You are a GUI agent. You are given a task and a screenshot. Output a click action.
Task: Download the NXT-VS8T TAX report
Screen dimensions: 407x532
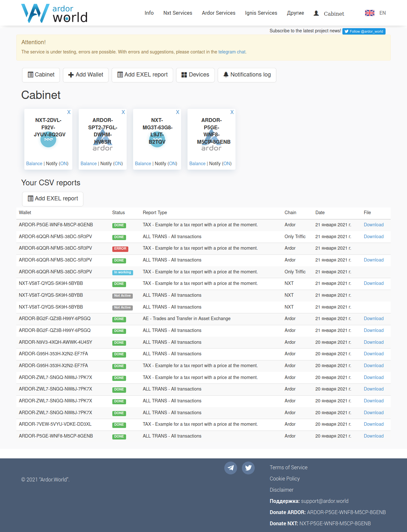tap(374, 283)
